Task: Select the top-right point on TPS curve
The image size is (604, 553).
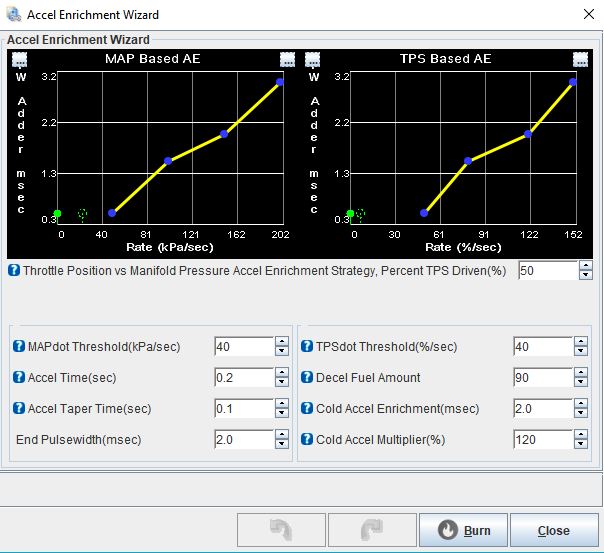Action: (x=573, y=82)
